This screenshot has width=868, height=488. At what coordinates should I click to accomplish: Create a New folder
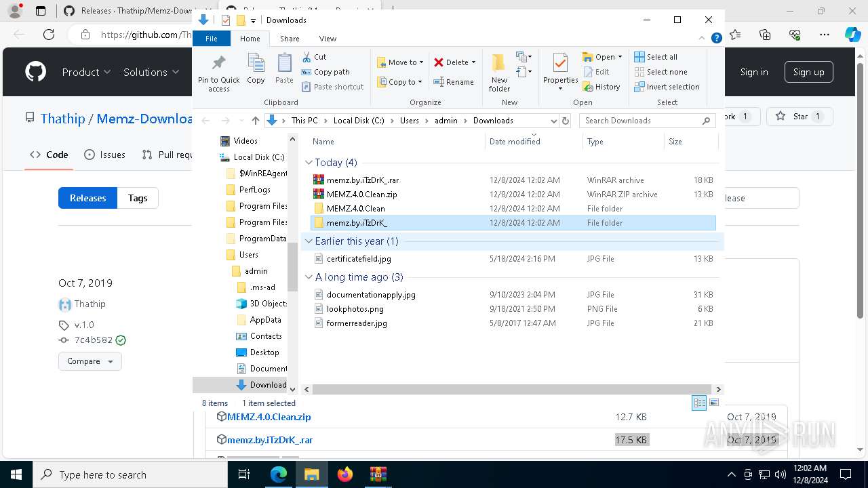click(499, 73)
